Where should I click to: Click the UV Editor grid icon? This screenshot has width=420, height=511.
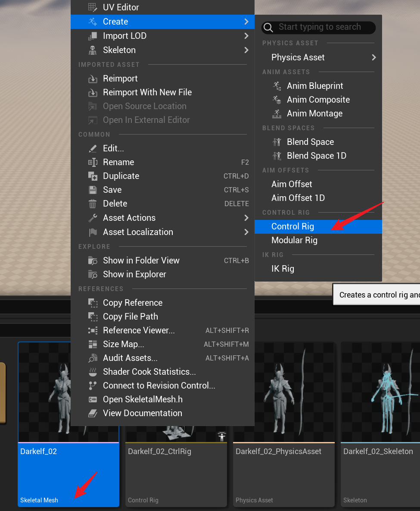pyautogui.click(x=93, y=7)
